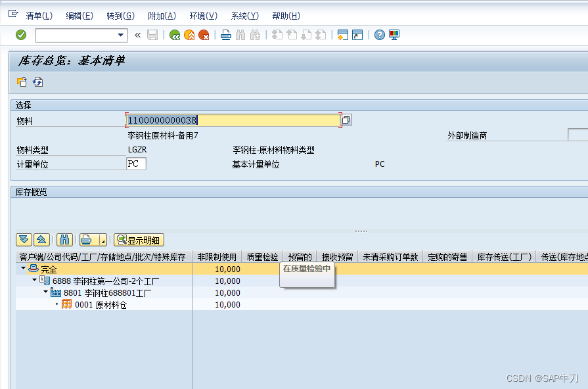Click the green Back icon
Screen dimensions: 588x389
[x=175, y=35]
